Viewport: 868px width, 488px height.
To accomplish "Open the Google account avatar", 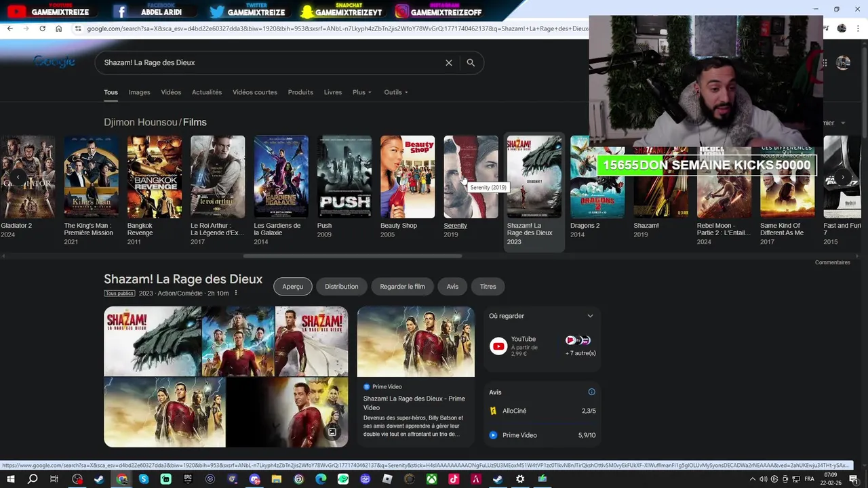I will 843,63.
